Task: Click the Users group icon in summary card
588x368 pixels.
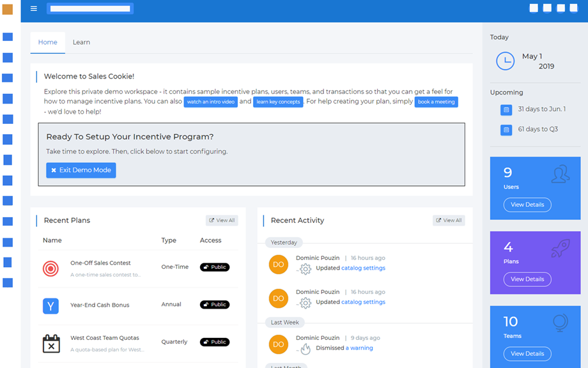Action: tap(561, 174)
